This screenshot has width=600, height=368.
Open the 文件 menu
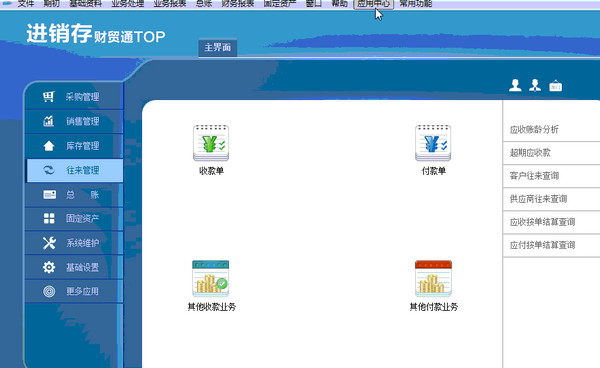click(x=26, y=3)
